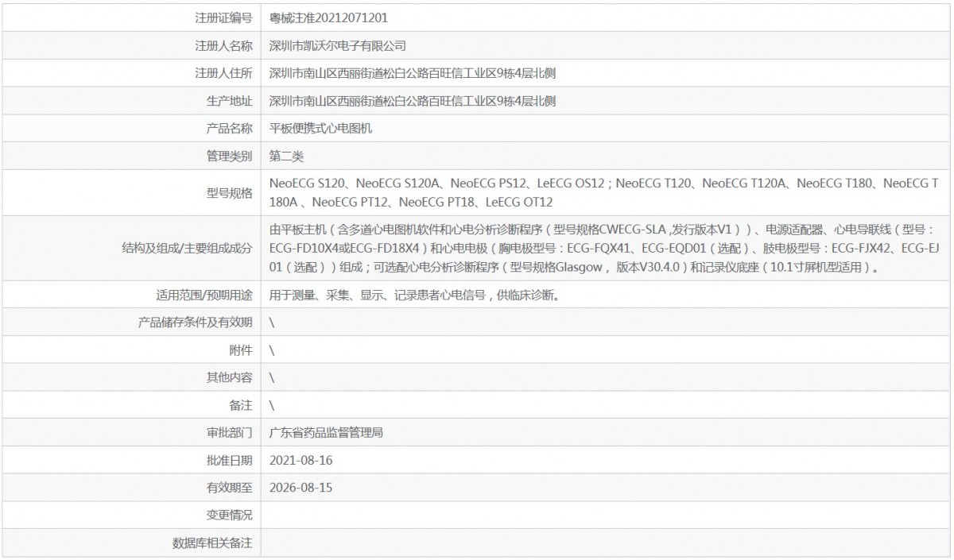Select the 注册人住所 address value

412,73
